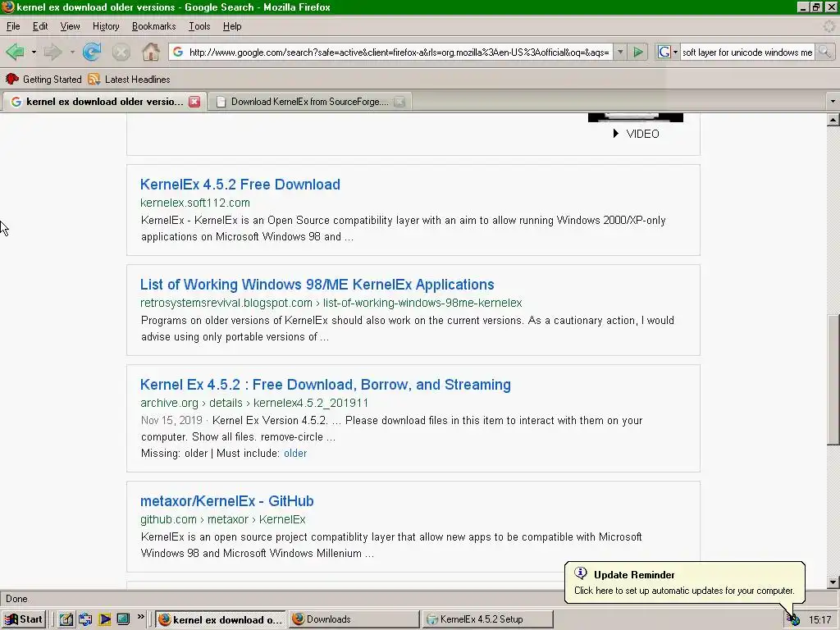This screenshot has height=630, width=840.
Task: Open the View menu
Action: (70, 26)
